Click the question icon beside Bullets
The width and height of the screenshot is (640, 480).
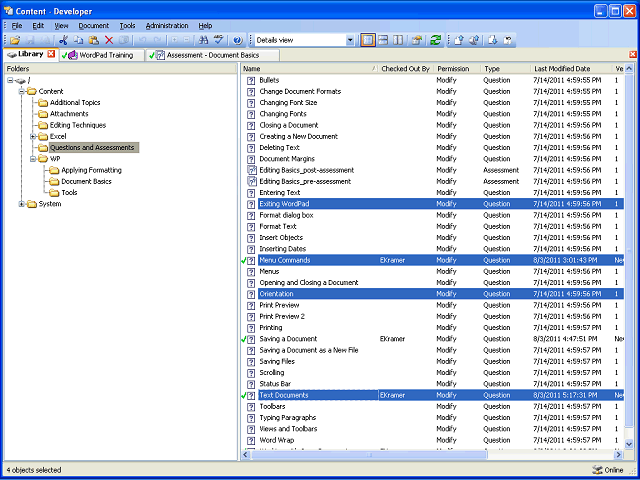251,80
